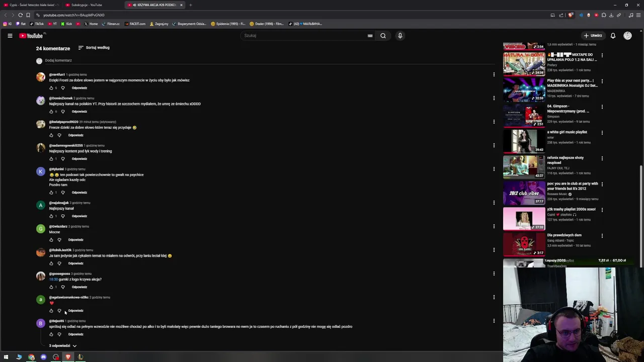The width and height of the screenshot is (644, 362).
Task: Open options menu for 'a white girl music playlist'
Action: pyautogui.click(x=602, y=133)
